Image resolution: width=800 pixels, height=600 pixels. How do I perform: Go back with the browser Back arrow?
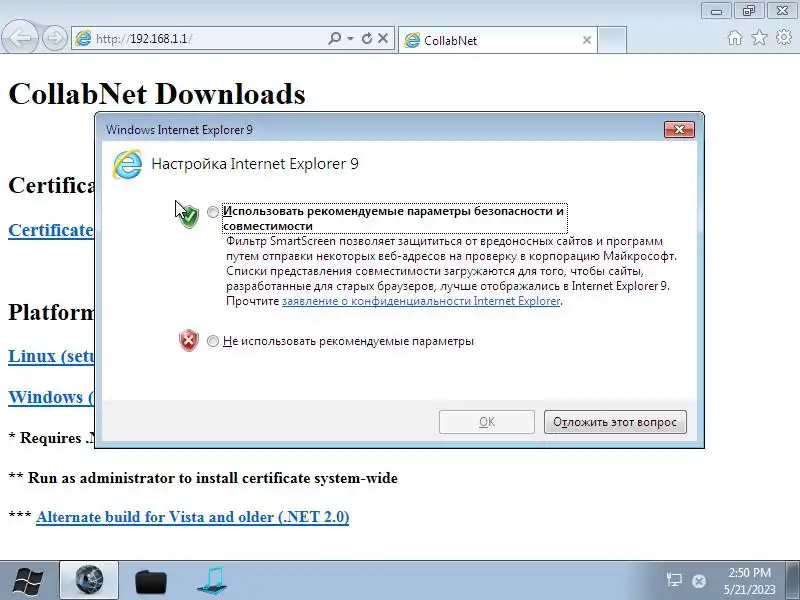coord(20,37)
